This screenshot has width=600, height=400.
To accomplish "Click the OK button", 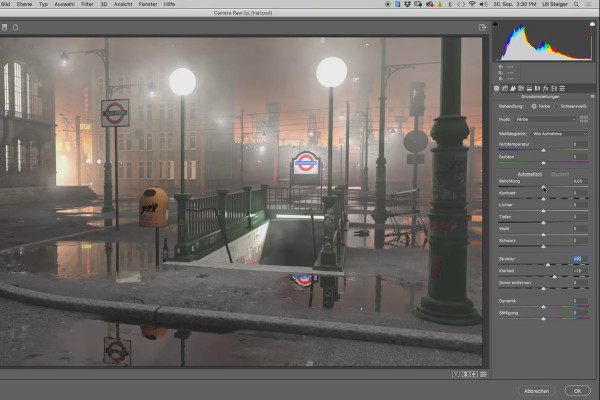I will (577, 391).
